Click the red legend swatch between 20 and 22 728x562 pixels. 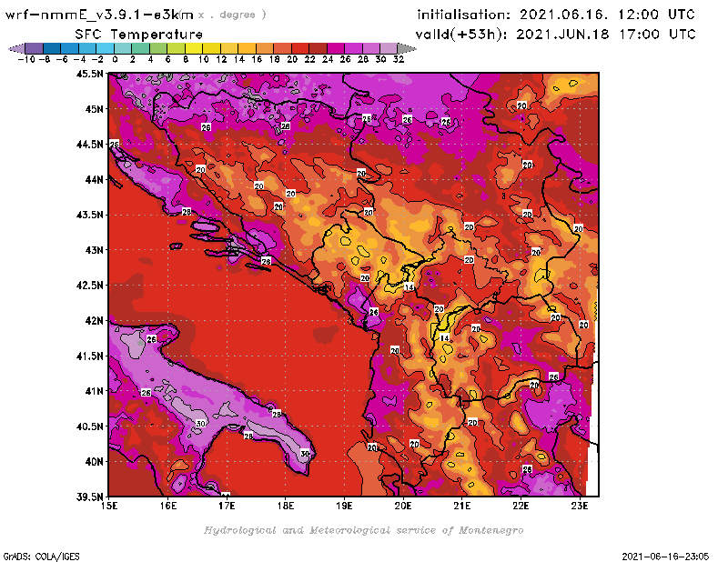tap(300, 48)
